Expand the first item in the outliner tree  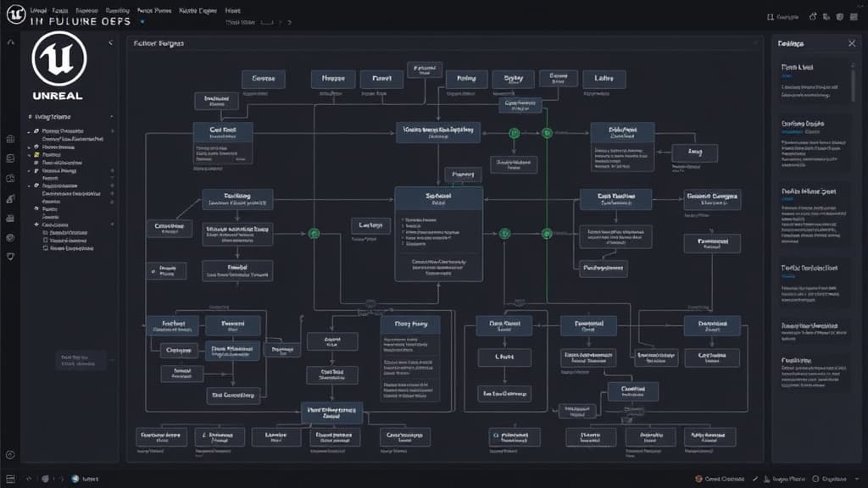tap(28, 132)
